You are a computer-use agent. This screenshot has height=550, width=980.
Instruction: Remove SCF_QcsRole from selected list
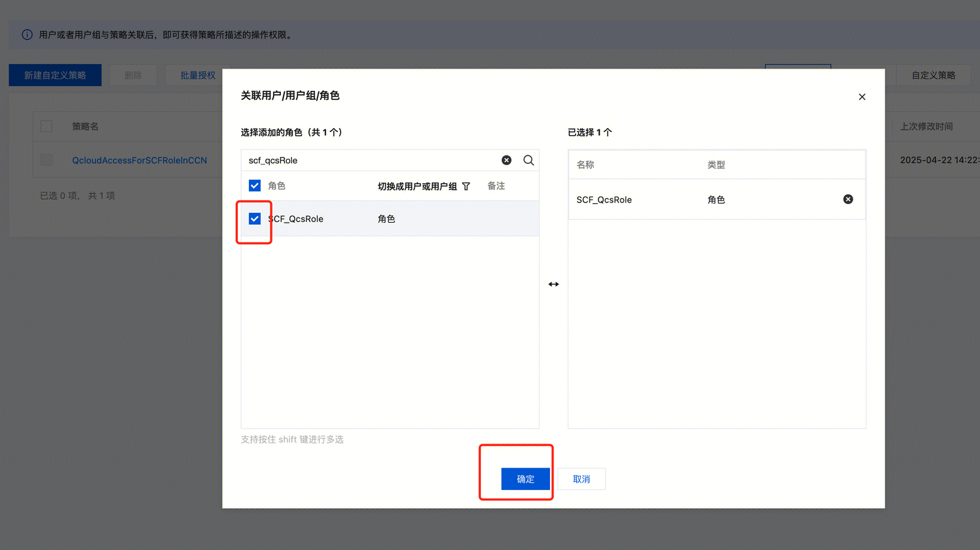point(848,199)
